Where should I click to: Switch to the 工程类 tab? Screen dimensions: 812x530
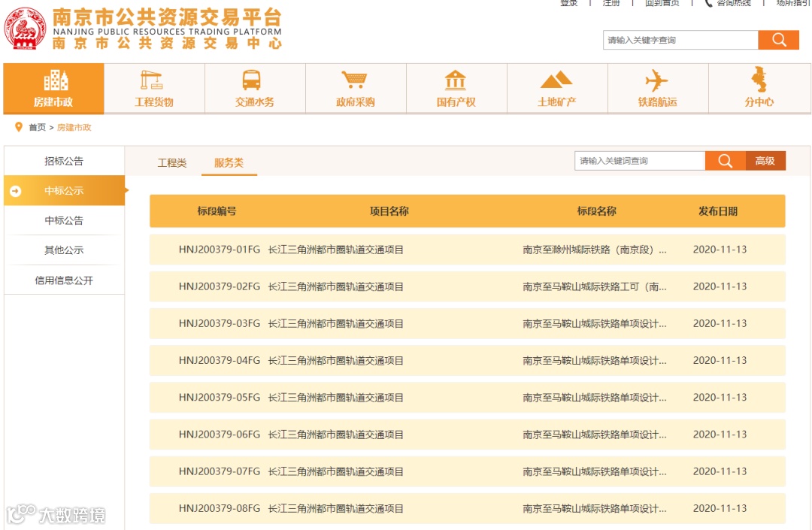[x=172, y=163]
